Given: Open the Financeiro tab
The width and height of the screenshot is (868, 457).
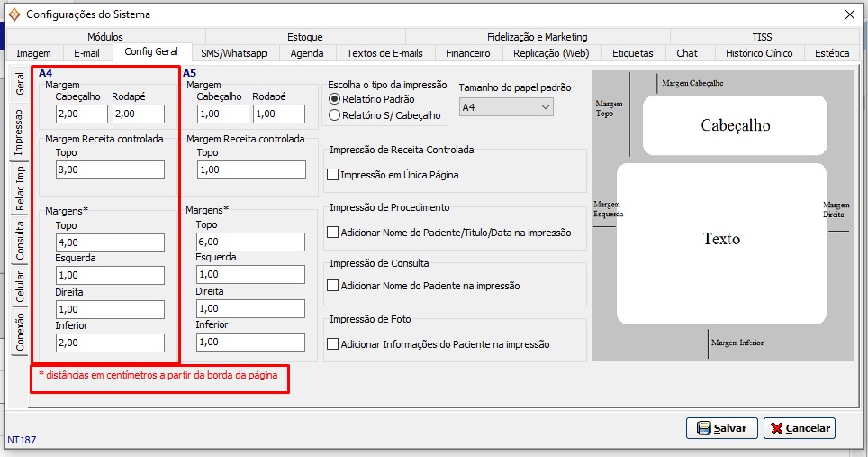Looking at the screenshot, I should pos(467,53).
